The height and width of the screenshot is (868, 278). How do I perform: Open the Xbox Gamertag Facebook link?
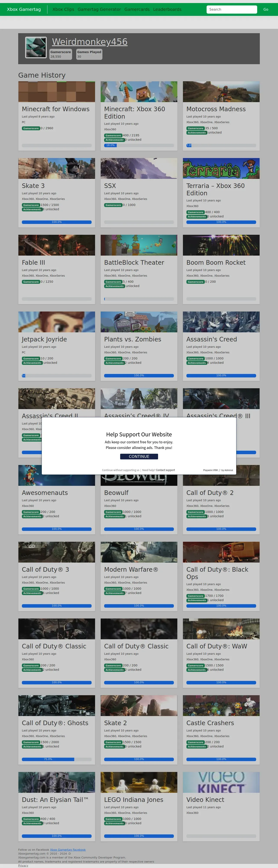pyautogui.click(x=68, y=850)
